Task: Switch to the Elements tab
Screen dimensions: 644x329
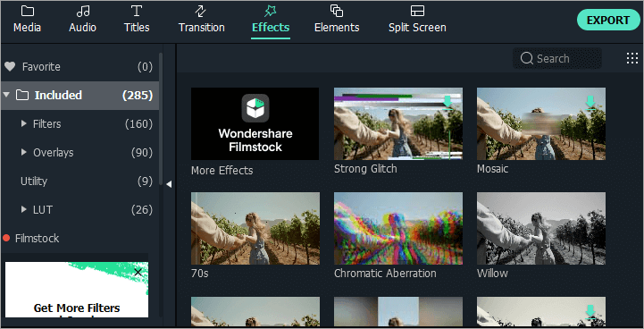Action: point(337,20)
